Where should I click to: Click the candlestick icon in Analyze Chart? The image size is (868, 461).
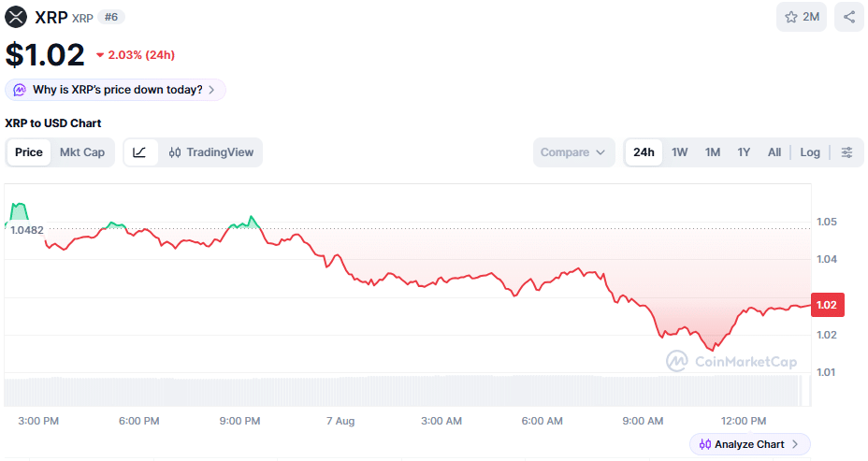click(704, 444)
